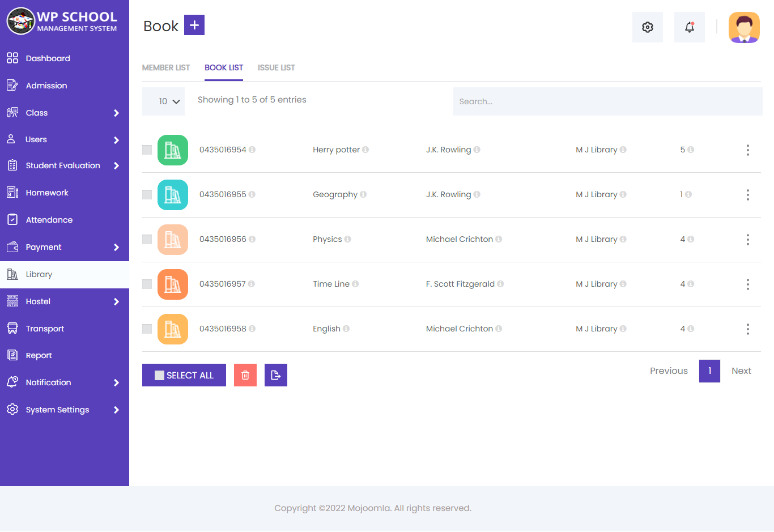Click the info icon beside Herry potter
The width and height of the screenshot is (774, 532).
(x=365, y=150)
